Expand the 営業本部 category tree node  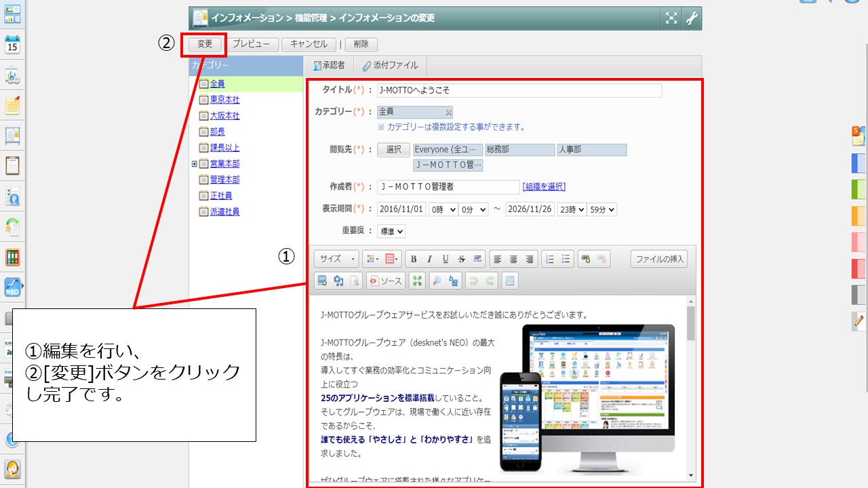194,164
